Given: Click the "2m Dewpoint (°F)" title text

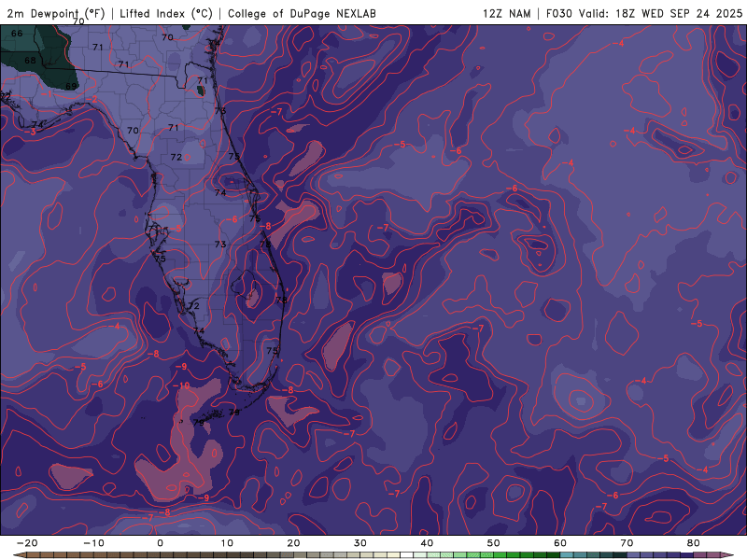Looking at the screenshot, I should pos(56,13).
